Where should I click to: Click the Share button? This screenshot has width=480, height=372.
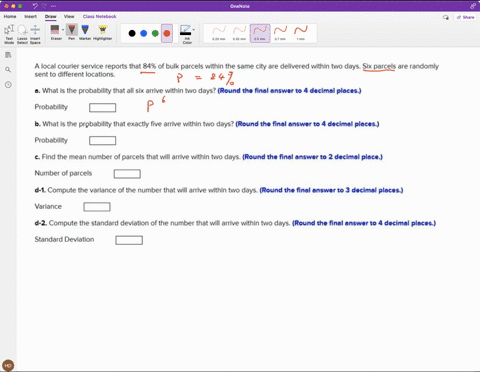pos(465,17)
